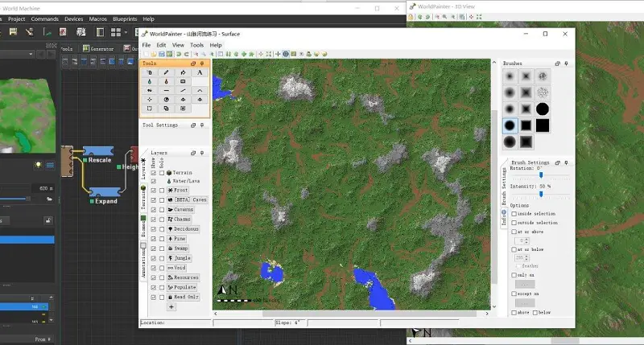Select the Swamp layer button

[x=178, y=248]
